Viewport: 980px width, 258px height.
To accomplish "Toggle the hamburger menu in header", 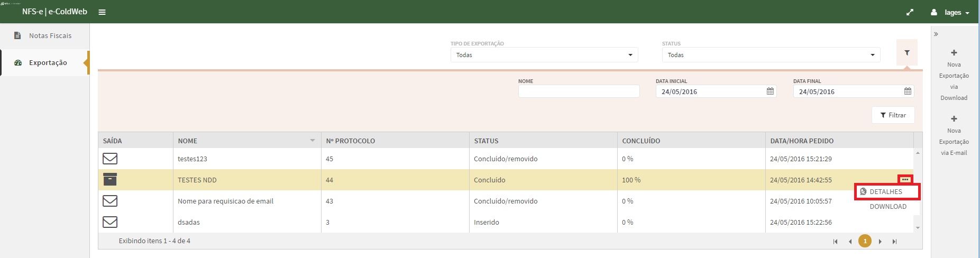I will click(102, 12).
